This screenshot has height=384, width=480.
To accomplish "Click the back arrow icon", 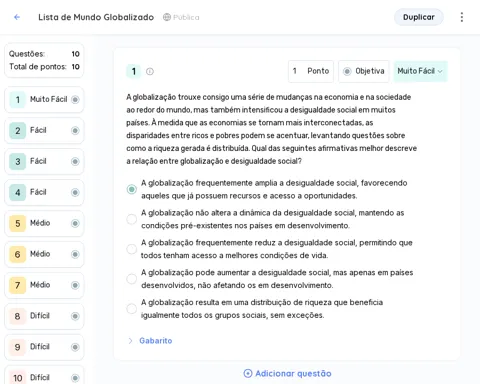I will (x=17, y=17).
